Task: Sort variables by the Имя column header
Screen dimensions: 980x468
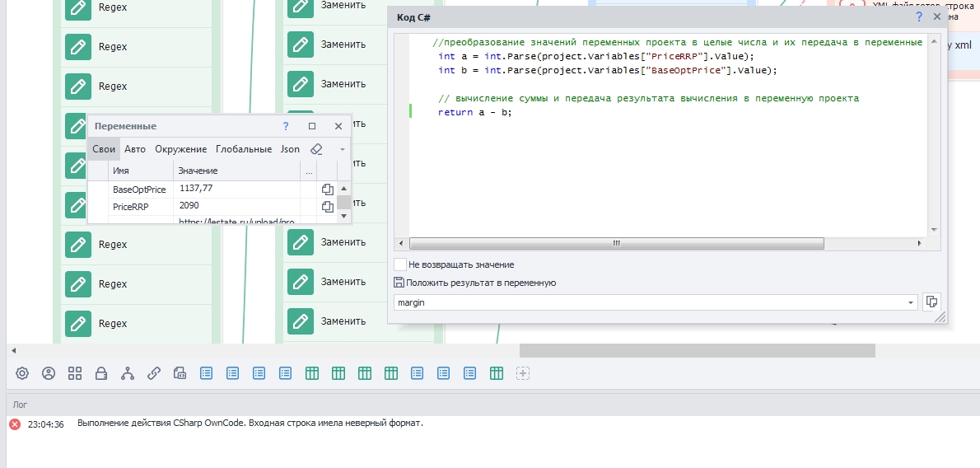Action: (x=142, y=171)
